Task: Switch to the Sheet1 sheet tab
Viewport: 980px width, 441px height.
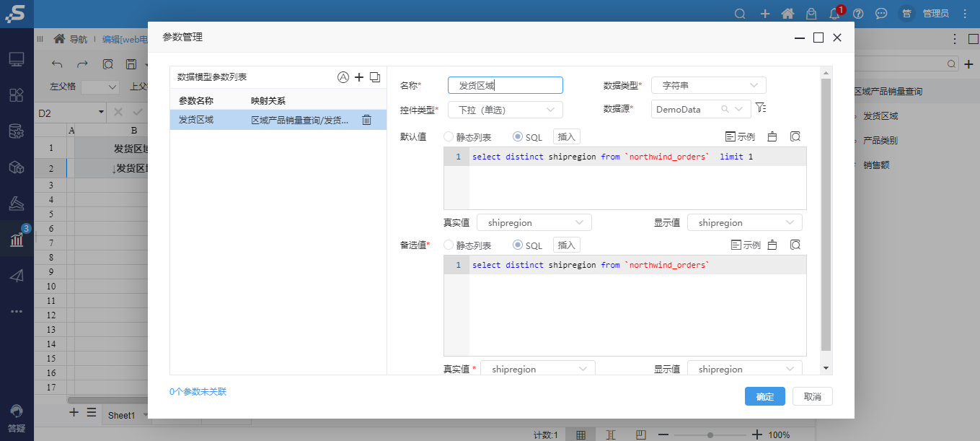Action: pyautogui.click(x=121, y=415)
